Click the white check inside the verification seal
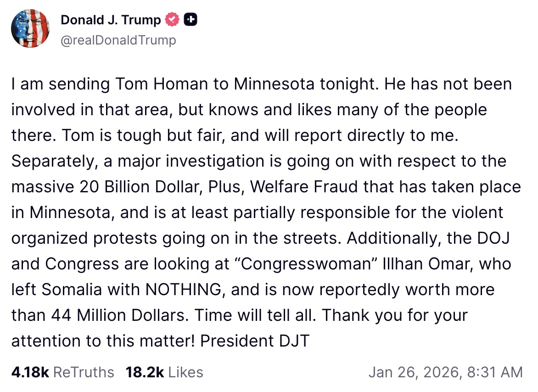The width and height of the screenshot is (538, 392). [x=172, y=19]
